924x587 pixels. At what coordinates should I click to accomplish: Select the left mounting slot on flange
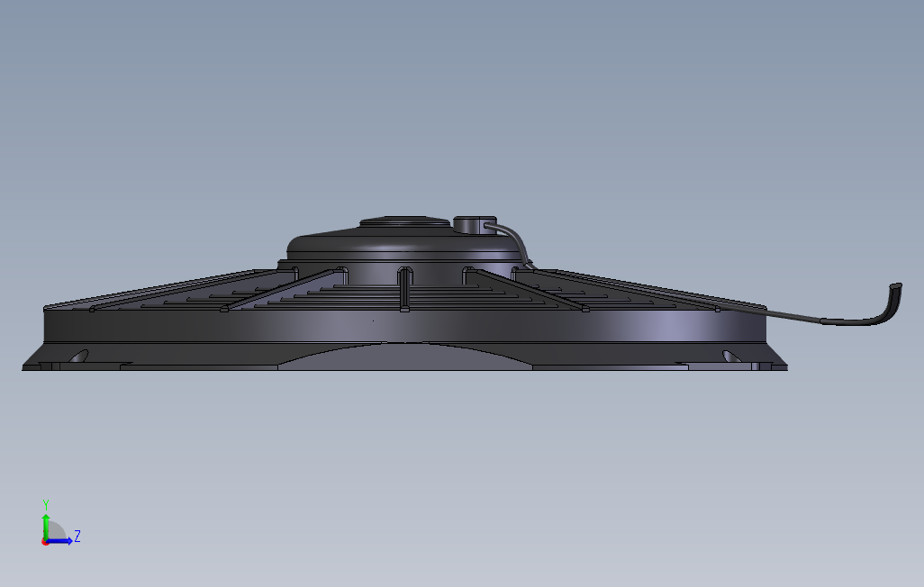[79, 357]
